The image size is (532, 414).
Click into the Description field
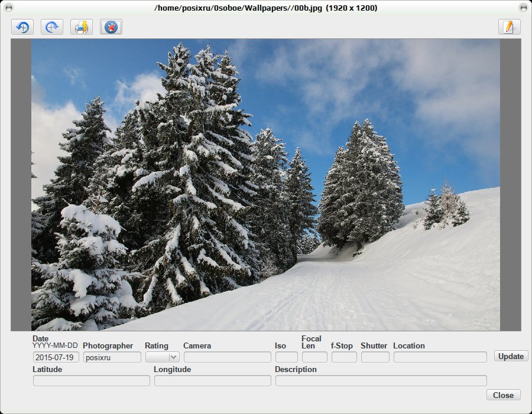[381, 381]
